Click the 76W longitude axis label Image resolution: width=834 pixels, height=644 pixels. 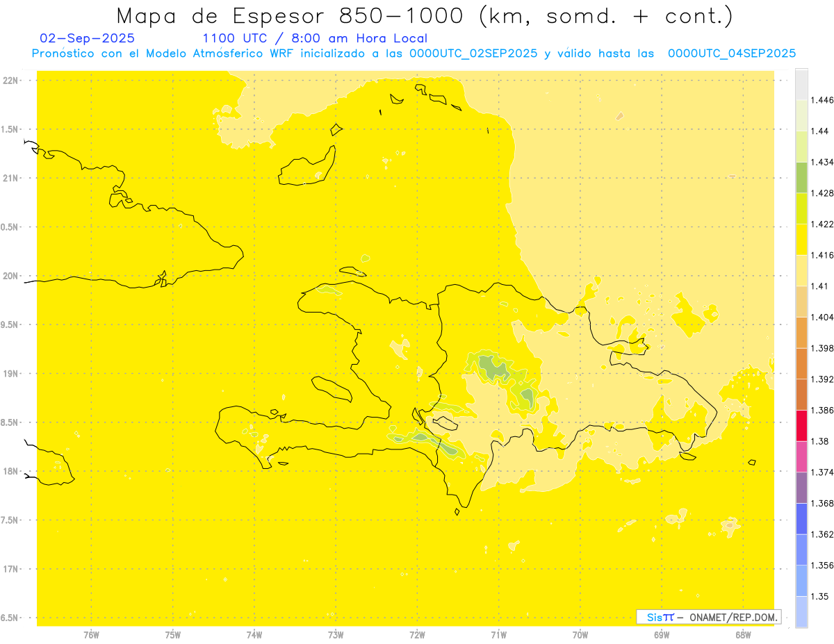[91, 635]
